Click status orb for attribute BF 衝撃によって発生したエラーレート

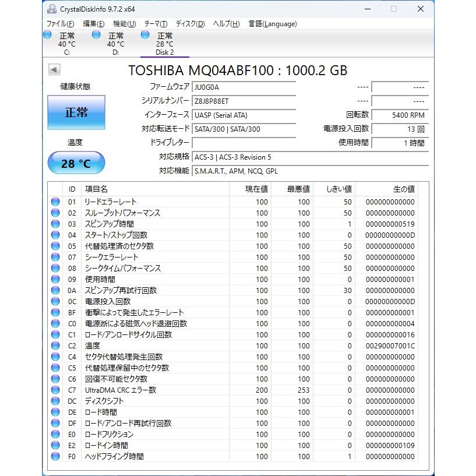[x=55, y=312]
